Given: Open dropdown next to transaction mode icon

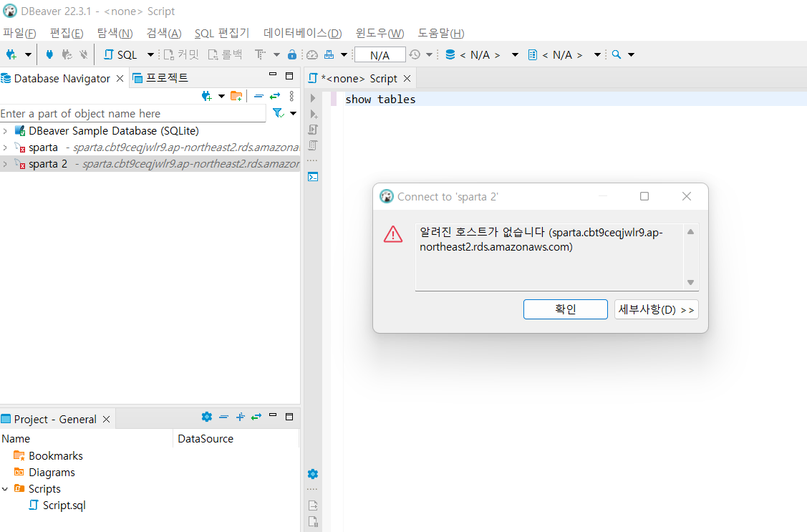Looking at the screenshot, I should point(276,54).
